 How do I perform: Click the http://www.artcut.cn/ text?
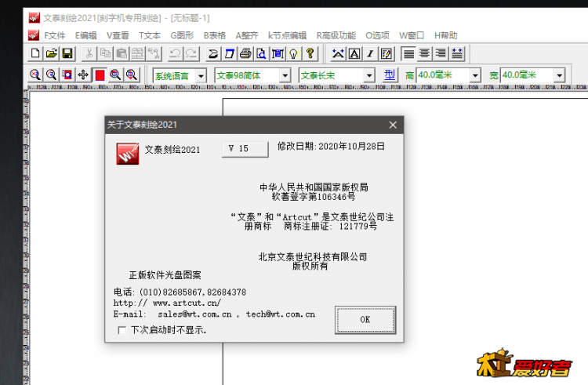[167, 303]
